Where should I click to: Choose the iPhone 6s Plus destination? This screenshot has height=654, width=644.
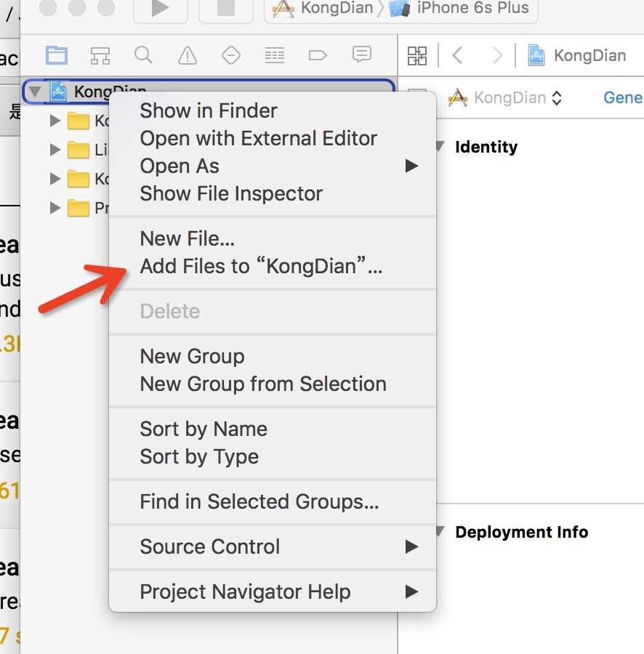pos(459,8)
